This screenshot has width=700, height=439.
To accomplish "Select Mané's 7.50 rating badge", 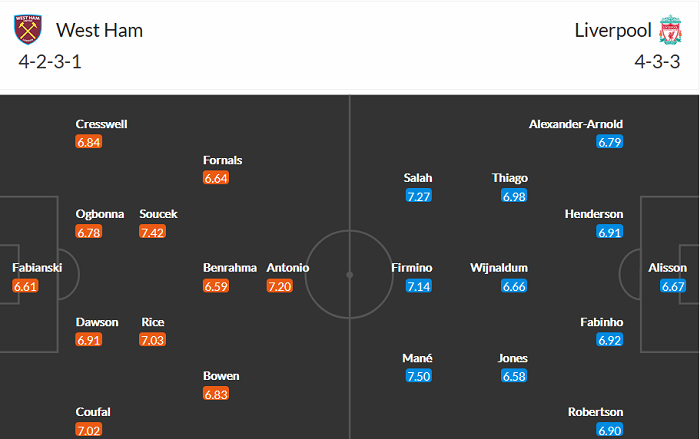I will pyautogui.click(x=418, y=375).
